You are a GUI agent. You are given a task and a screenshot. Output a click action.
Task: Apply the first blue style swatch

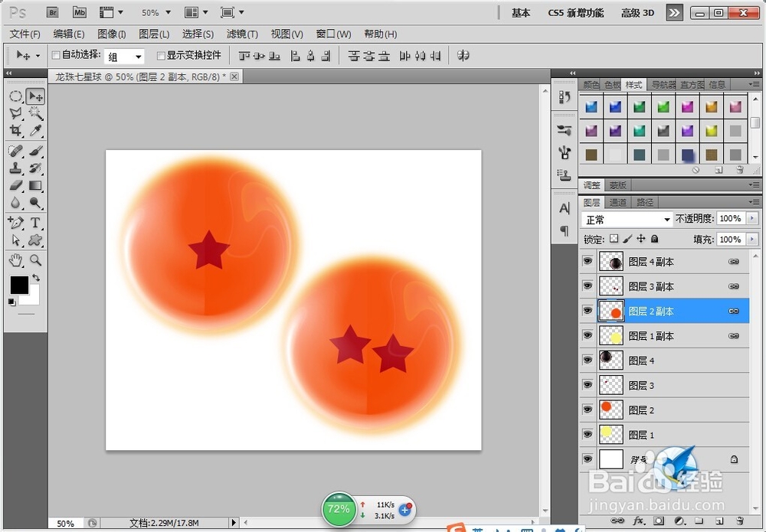tap(591, 106)
